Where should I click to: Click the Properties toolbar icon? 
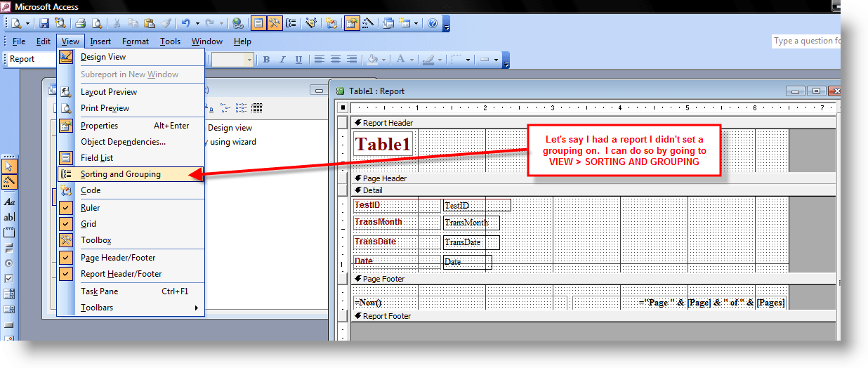[352, 23]
